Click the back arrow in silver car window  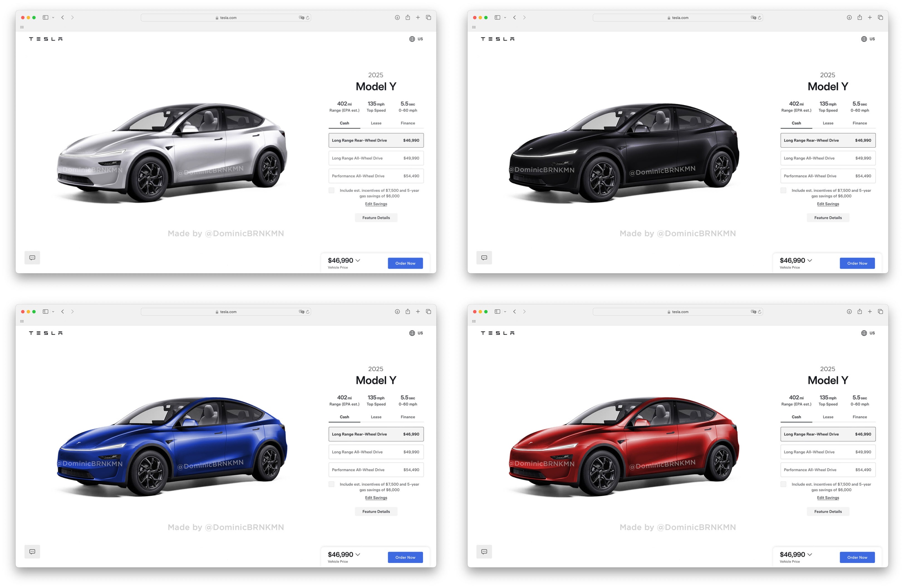coord(63,17)
